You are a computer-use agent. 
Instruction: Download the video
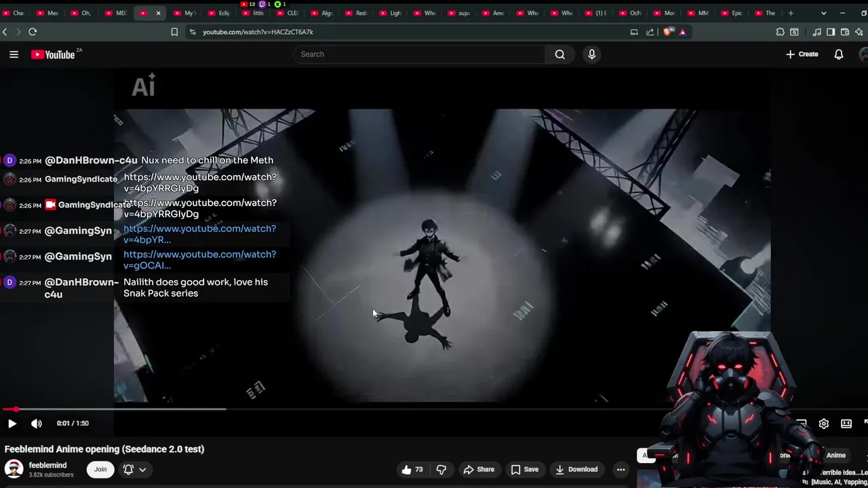point(576,470)
